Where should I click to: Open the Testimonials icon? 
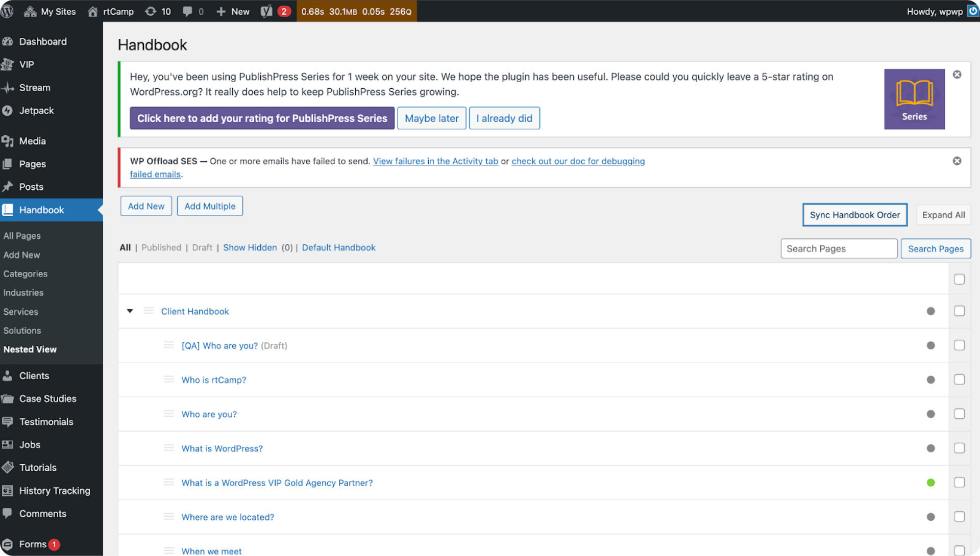point(8,422)
